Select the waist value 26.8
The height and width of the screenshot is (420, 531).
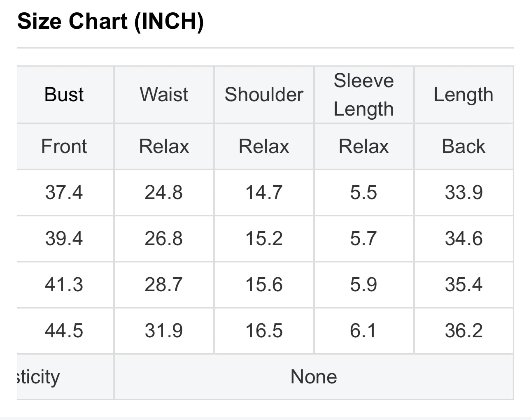tap(164, 239)
